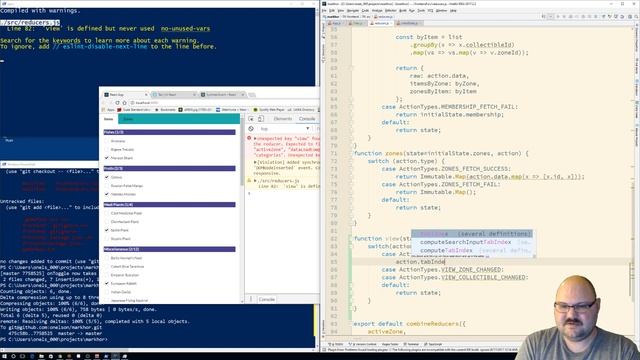Toggle DevTools device toolbar icon
Image resolution: width=640 pixels, height=360 pixels.
(x=260, y=119)
